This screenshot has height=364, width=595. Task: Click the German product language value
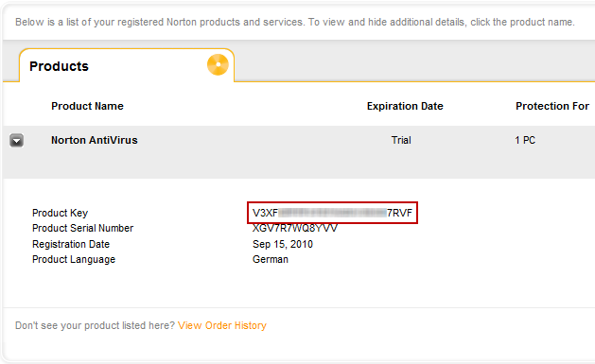coord(271,259)
